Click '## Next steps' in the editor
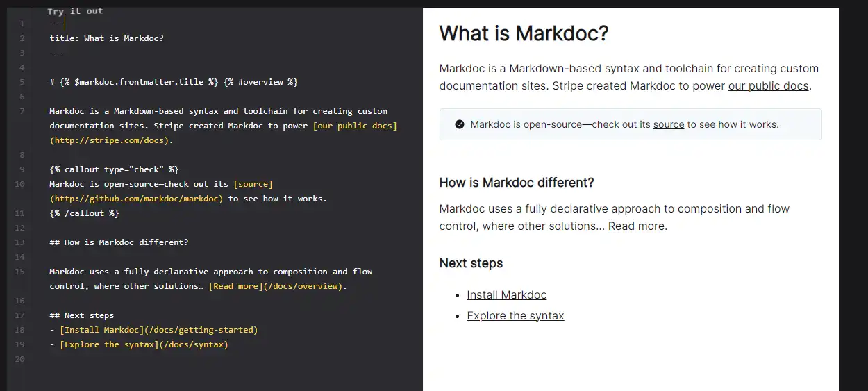The width and height of the screenshot is (868, 391). (x=82, y=315)
